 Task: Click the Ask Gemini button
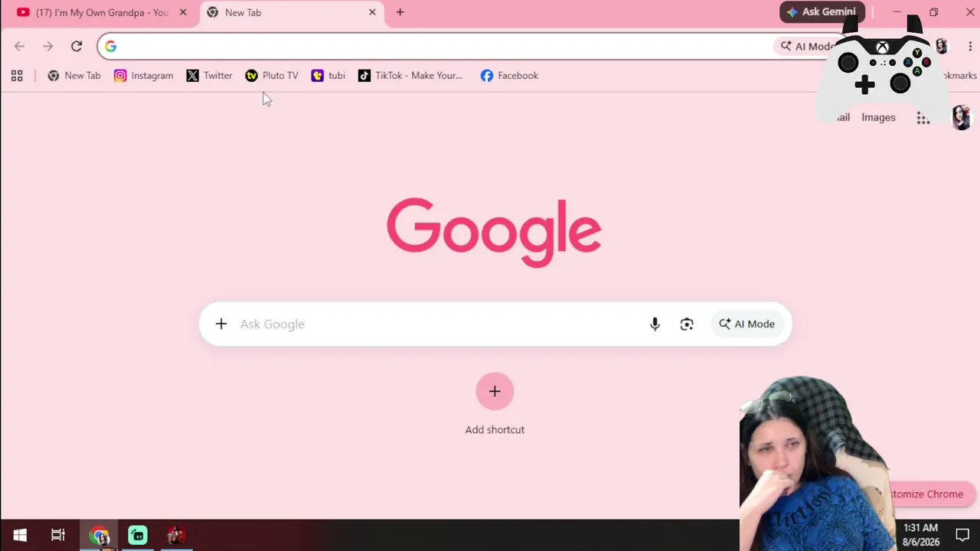pos(822,12)
